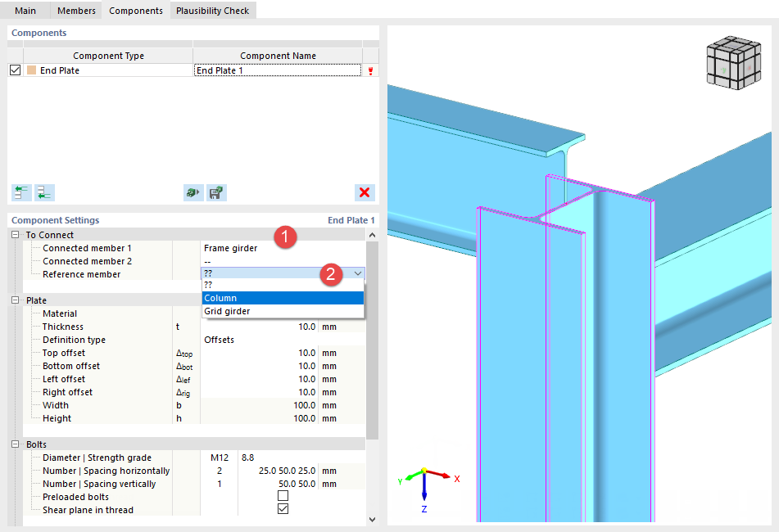This screenshot has height=532, width=779.
Task: Choose Grid girder from the dropdown list
Action: coord(283,311)
